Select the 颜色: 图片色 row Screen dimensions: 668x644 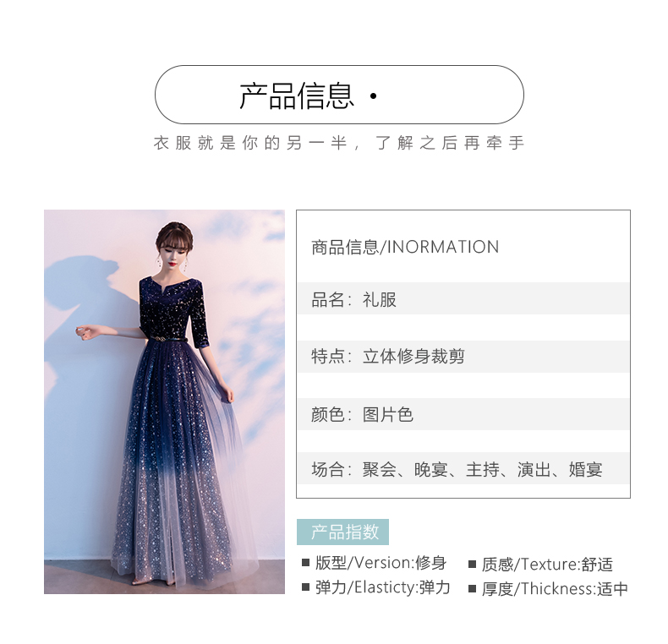463,414
